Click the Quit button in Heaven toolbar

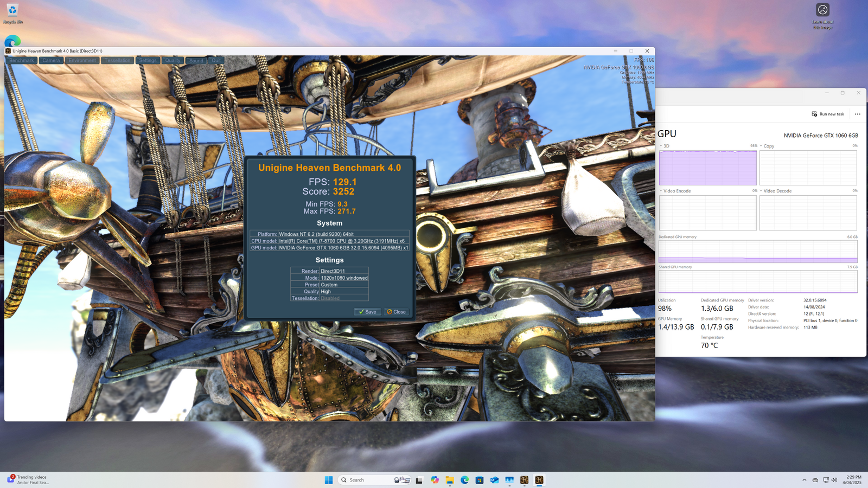[x=216, y=60]
